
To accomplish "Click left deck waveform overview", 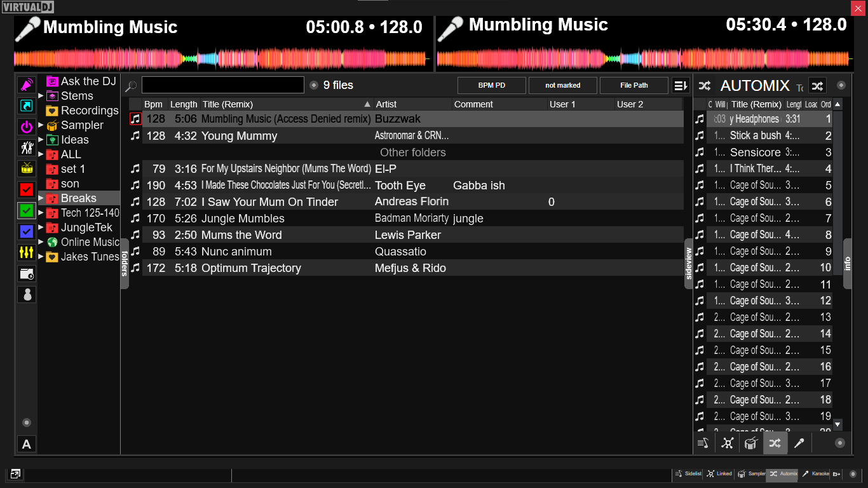I will (222, 59).
